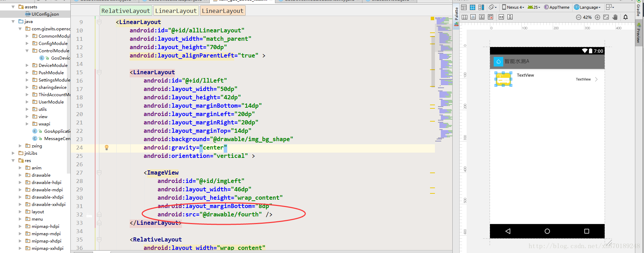Collapse the res folder

(13, 161)
